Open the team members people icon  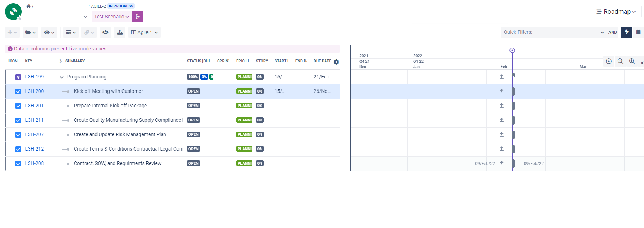105,32
